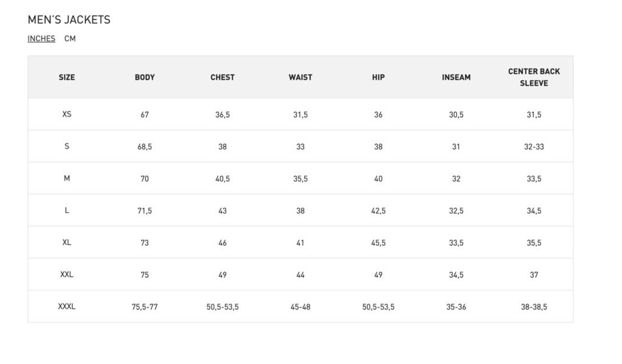Click the WAIST column header
The height and width of the screenshot is (364, 622).
(300, 77)
